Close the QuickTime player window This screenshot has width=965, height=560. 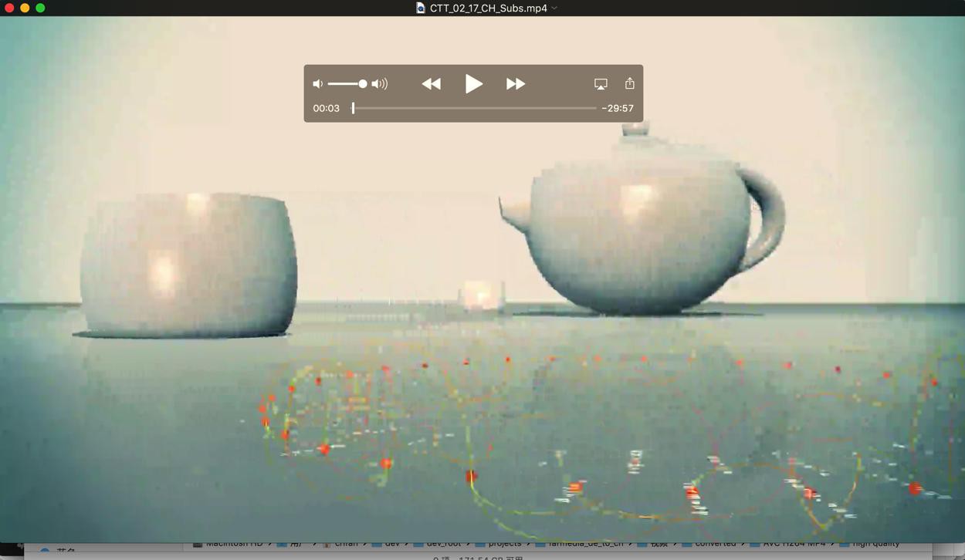9,8
